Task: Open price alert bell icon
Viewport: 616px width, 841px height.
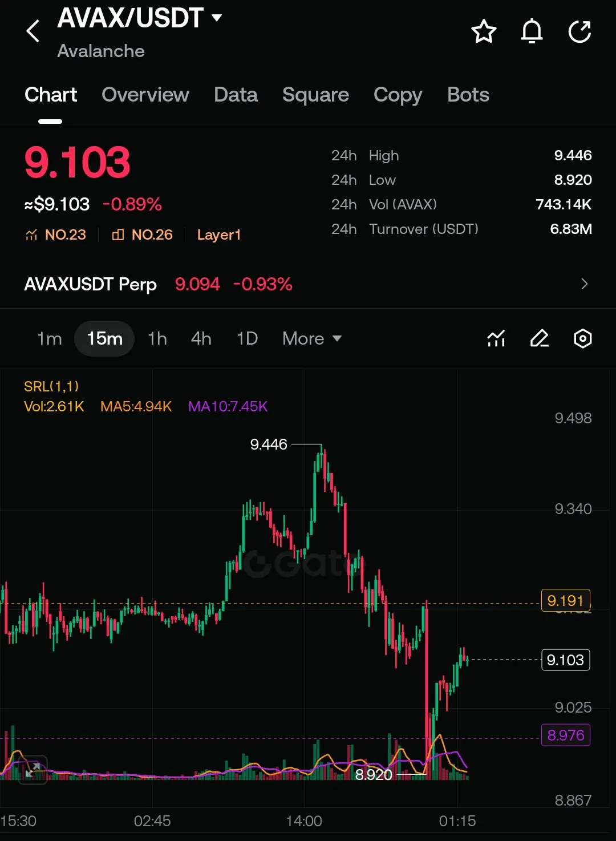Action: pyautogui.click(x=532, y=31)
